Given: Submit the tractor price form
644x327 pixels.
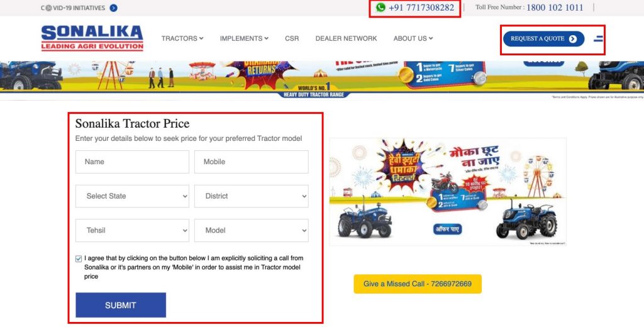Looking at the screenshot, I should pos(121,305).
